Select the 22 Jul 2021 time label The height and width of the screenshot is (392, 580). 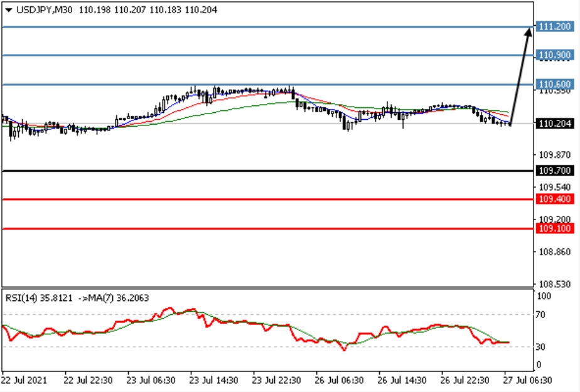(x=24, y=380)
